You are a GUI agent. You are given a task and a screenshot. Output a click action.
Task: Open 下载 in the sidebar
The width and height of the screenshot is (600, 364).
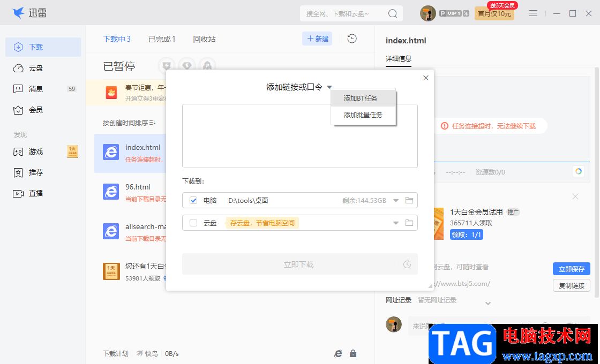coord(43,47)
